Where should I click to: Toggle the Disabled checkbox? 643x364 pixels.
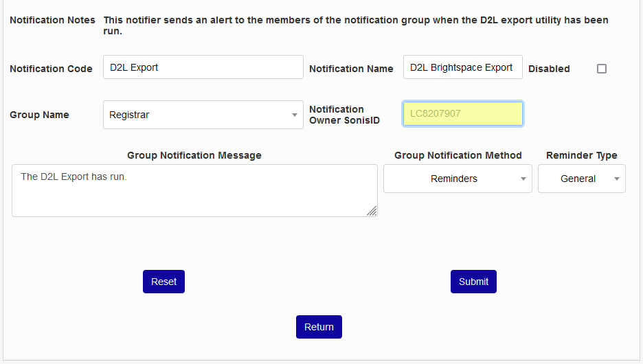tap(602, 69)
